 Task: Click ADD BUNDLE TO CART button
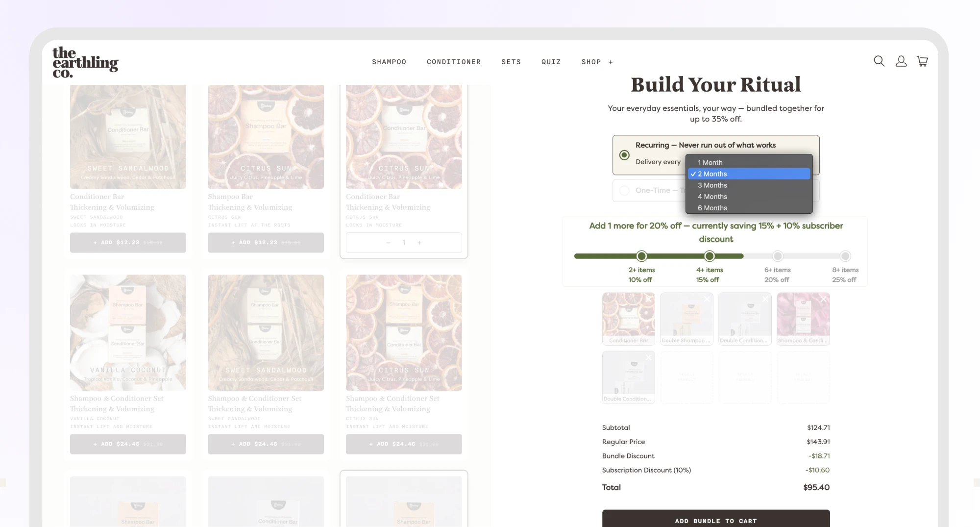click(x=716, y=519)
